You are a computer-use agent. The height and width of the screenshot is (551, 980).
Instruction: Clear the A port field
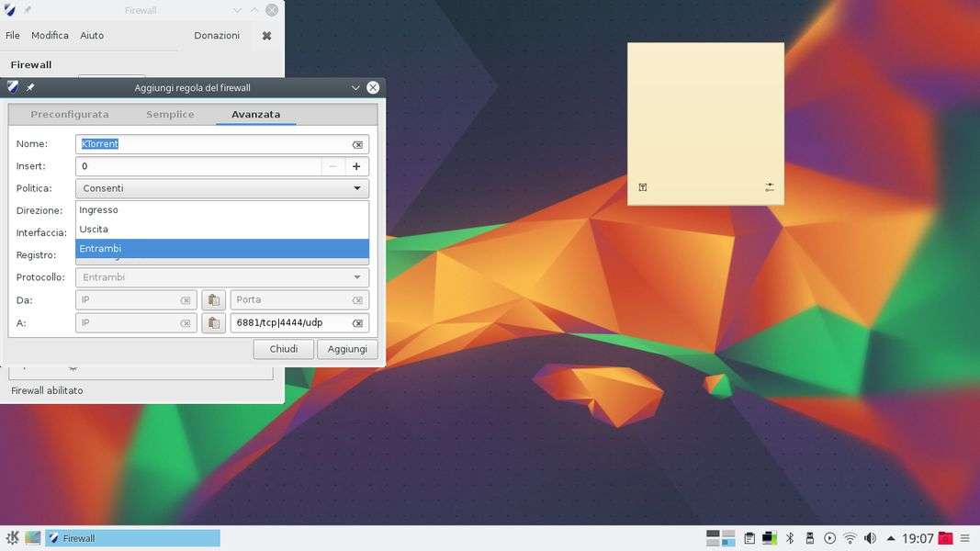point(357,323)
